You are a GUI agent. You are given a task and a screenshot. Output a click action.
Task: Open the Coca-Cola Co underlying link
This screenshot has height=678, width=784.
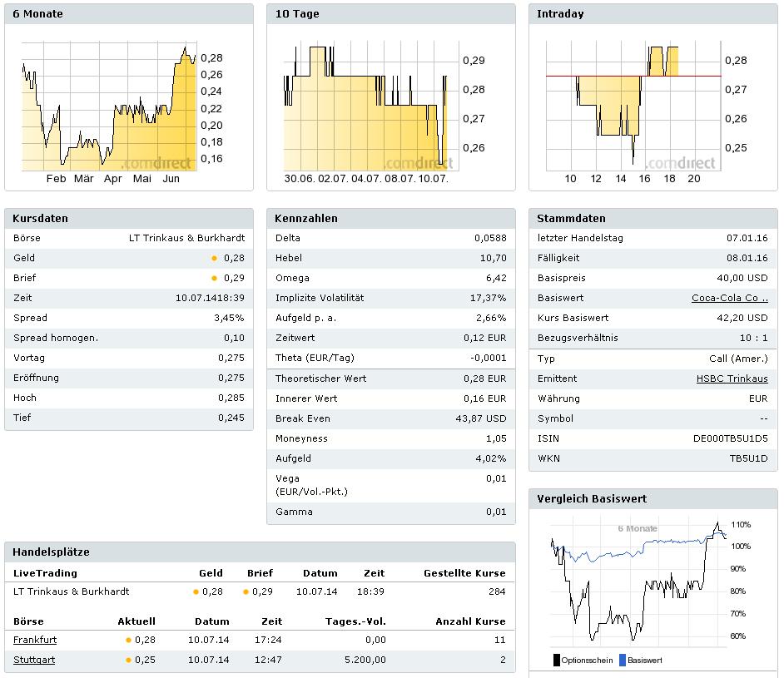tap(729, 299)
